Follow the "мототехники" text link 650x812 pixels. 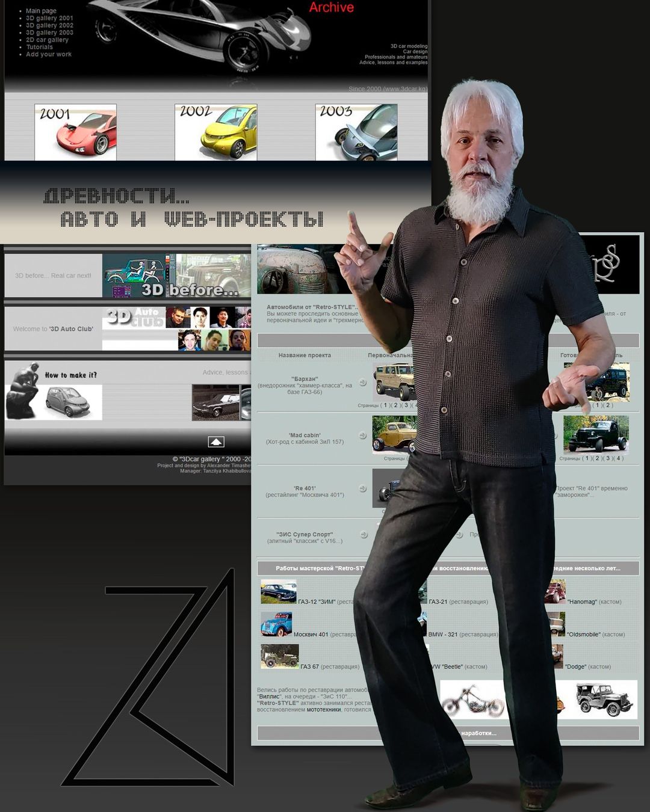[x=324, y=710]
